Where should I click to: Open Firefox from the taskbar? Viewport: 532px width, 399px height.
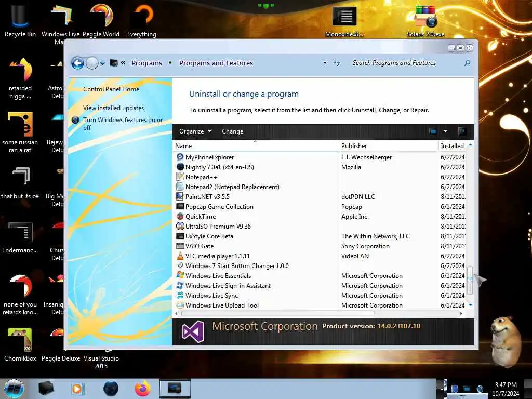click(x=143, y=389)
